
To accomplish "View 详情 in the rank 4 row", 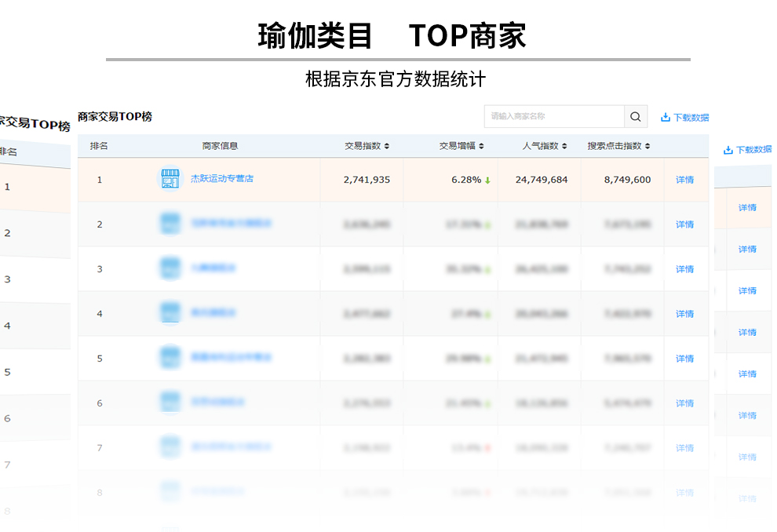I will click(684, 314).
